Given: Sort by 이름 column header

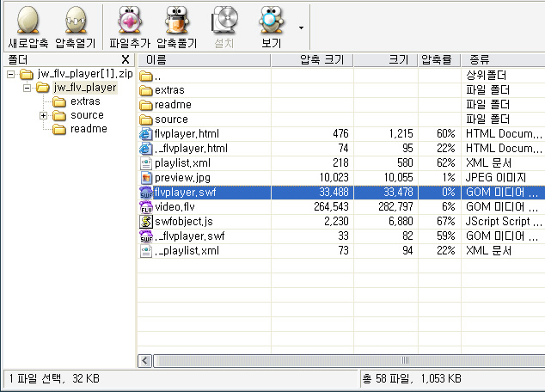Looking at the screenshot, I should [x=204, y=60].
